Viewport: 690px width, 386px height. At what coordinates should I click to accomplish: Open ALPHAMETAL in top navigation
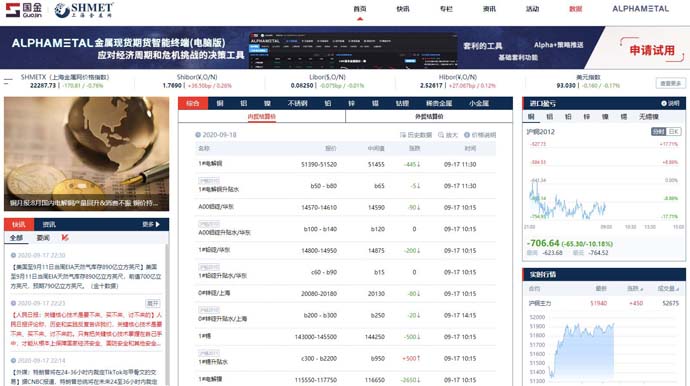(x=641, y=9)
